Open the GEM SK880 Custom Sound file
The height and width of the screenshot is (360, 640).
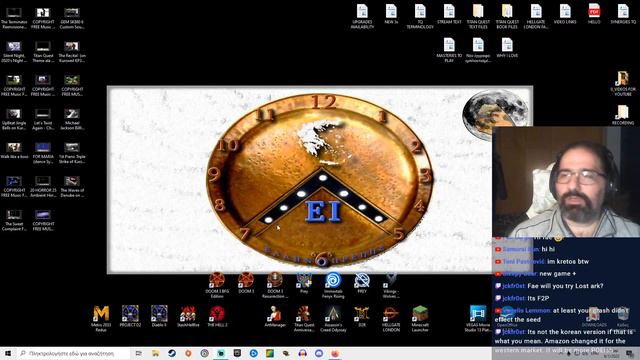(x=72, y=18)
